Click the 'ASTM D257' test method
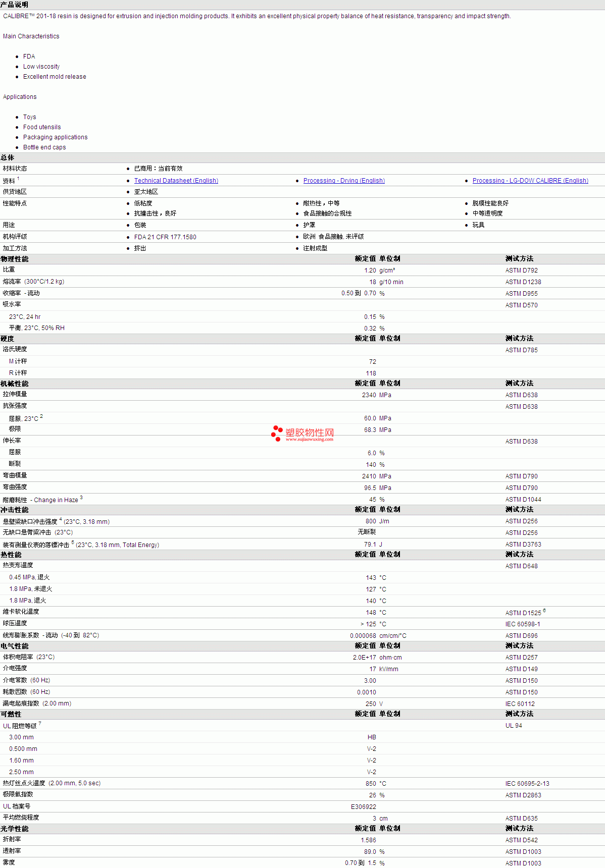This screenshot has width=605, height=868. pos(522,658)
